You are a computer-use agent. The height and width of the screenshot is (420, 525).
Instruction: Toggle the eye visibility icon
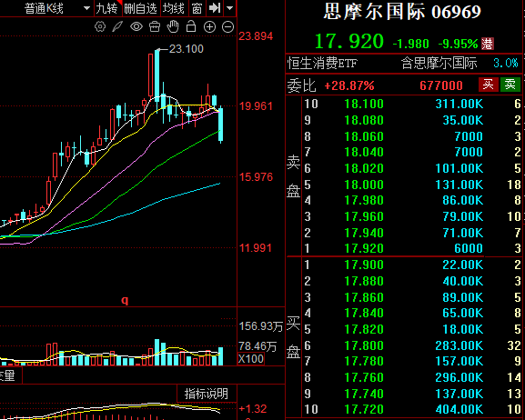coord(136,26)
